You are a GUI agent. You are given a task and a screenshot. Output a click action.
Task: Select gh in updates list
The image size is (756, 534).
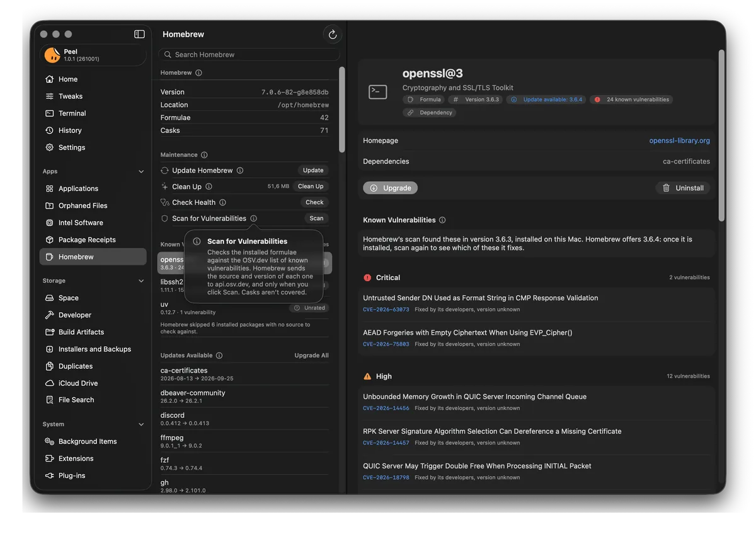point(244,486)
